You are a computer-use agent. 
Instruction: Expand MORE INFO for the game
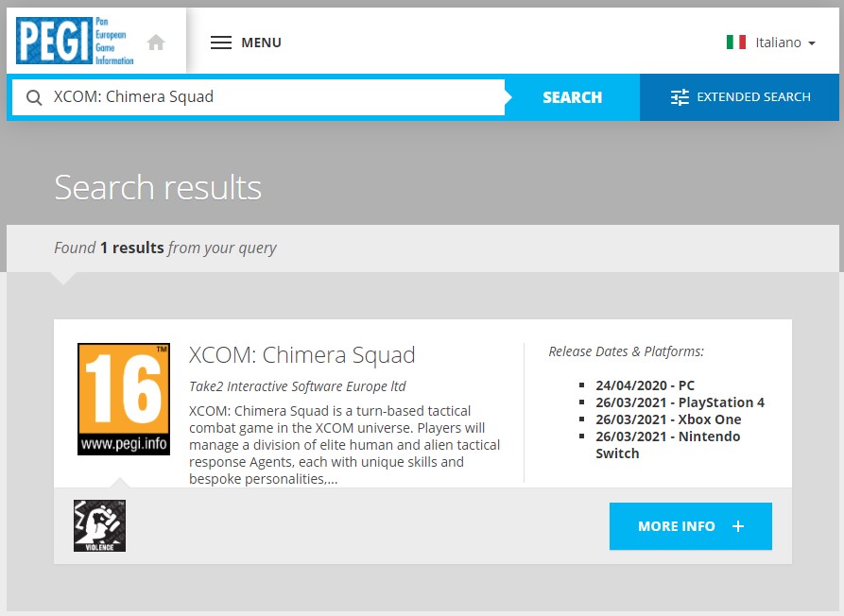[691, 526]
